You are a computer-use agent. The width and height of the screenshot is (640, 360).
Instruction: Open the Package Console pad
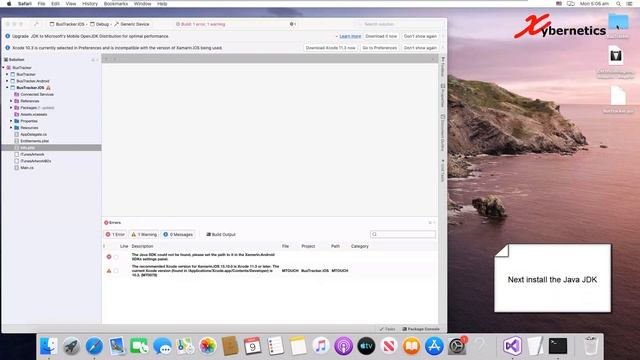[x=421, y=329]
